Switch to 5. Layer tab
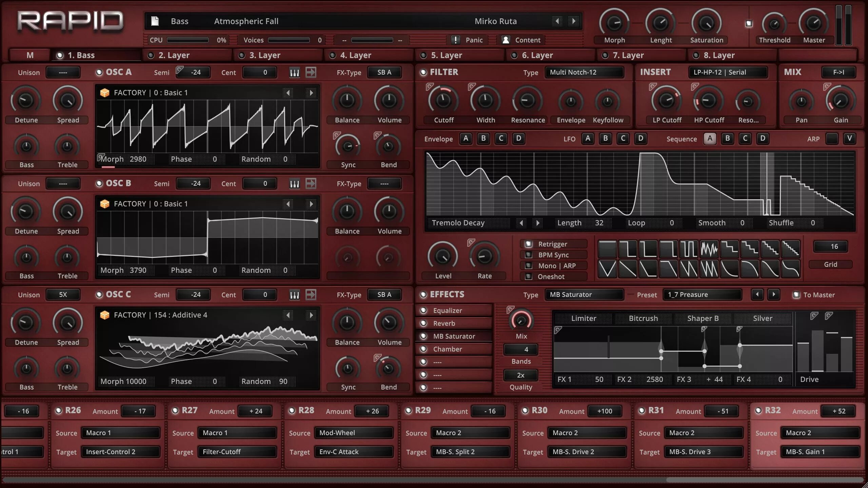Image resolution: width=868 pixels, height=488 pixels. click(x=460, y=55)
